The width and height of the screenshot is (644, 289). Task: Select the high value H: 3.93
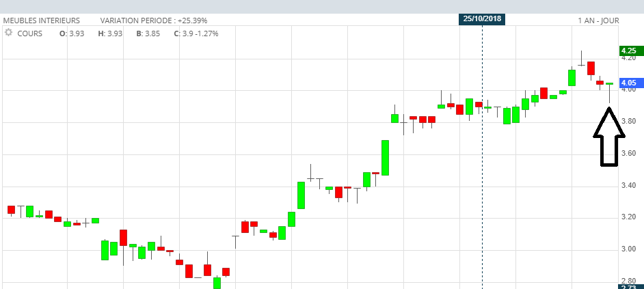pos(110,33)
